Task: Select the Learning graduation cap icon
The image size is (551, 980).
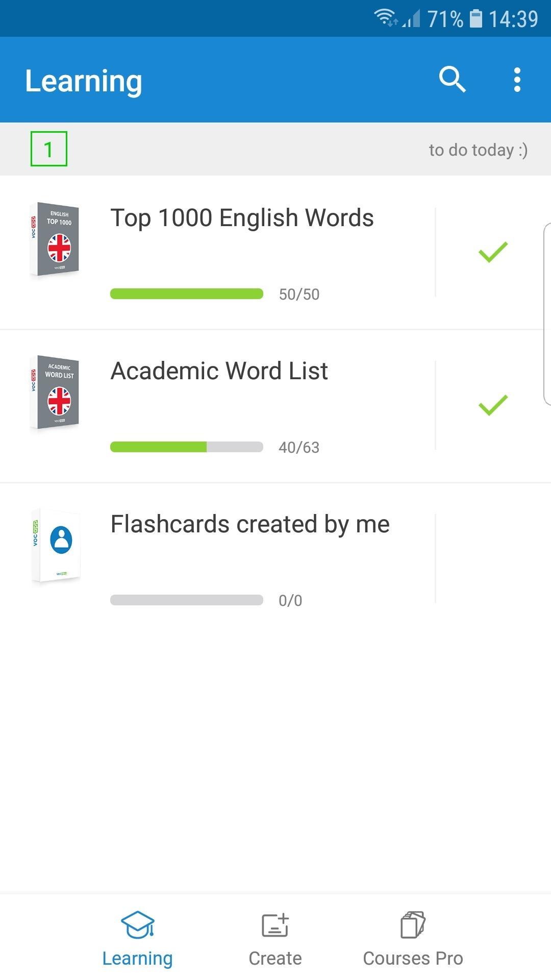Action: [x=138, y=925]
